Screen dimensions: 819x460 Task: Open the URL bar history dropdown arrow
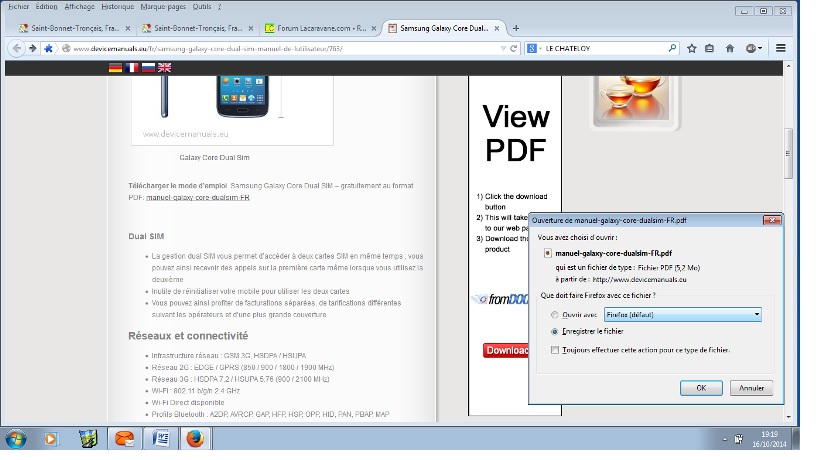click(503, 48)
